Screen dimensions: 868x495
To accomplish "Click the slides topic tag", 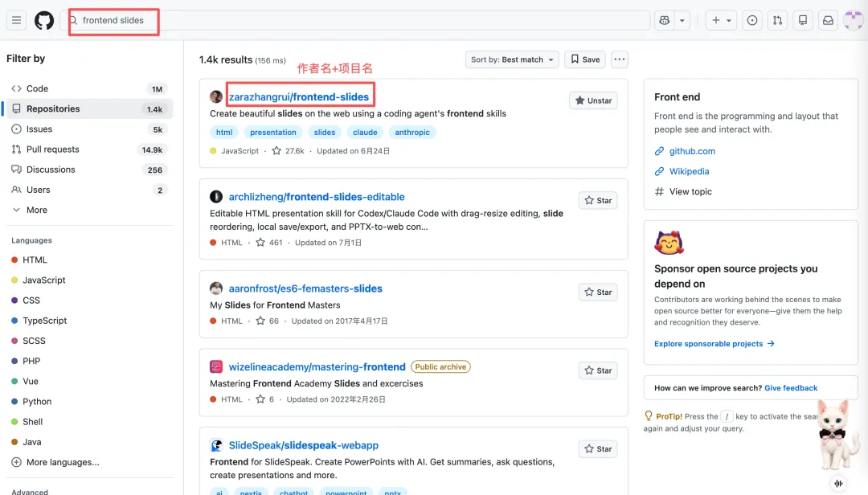I will (x=325, y=133).
